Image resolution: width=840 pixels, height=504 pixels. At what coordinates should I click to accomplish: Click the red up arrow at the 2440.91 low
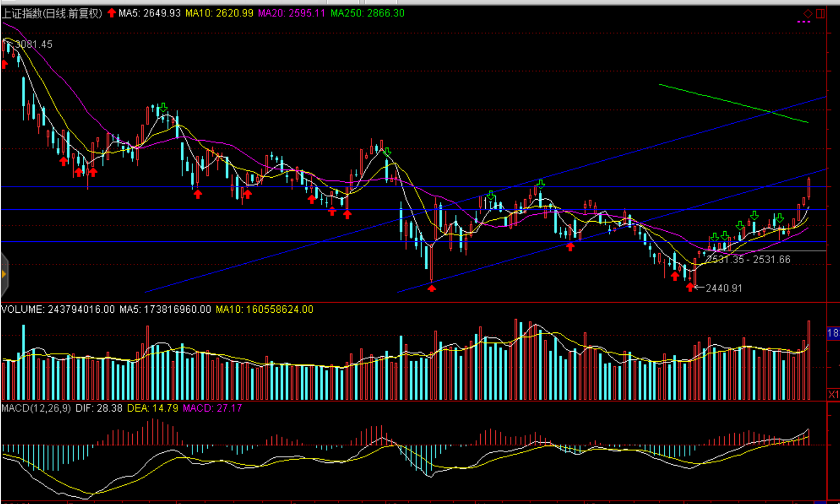tap(690, 287)
